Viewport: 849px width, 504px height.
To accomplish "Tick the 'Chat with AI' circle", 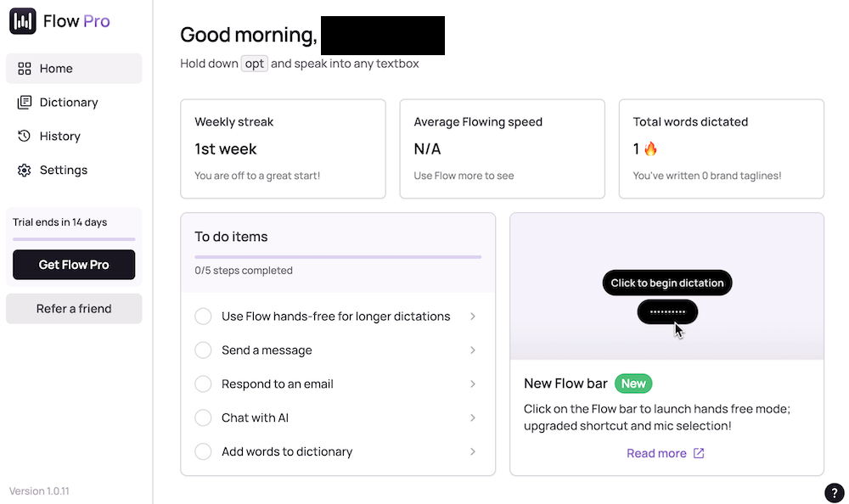I will point(203,418).
